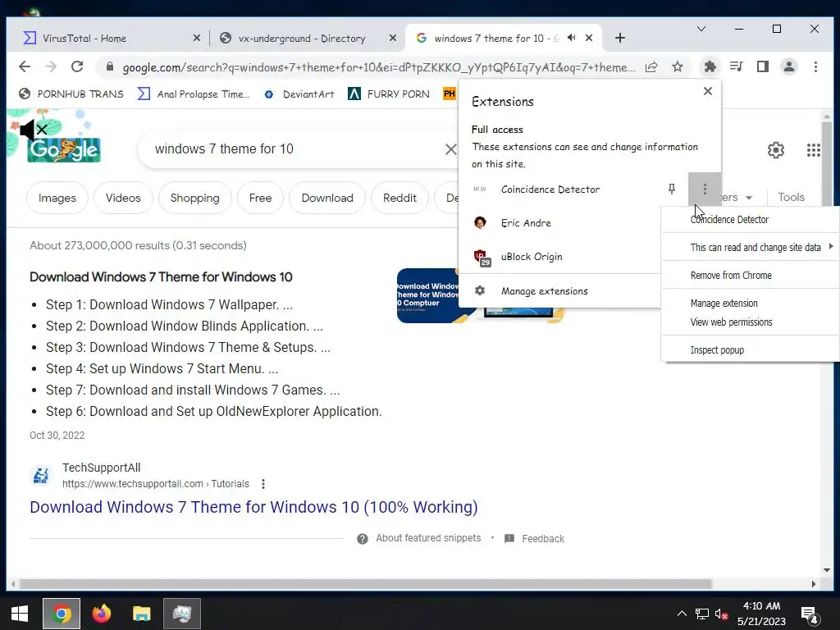Filter results by Shopping
Screen dimensions: 840x630
[195, 198]
